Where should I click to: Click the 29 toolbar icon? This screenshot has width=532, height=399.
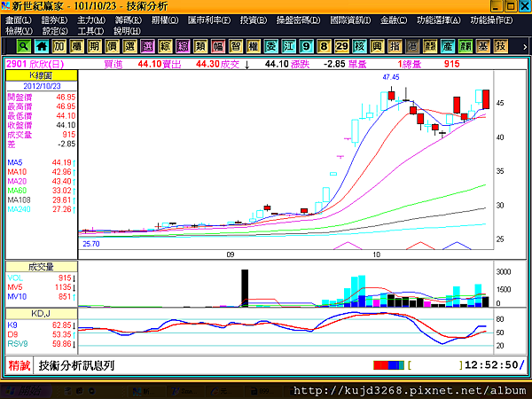tap(341, 46)
